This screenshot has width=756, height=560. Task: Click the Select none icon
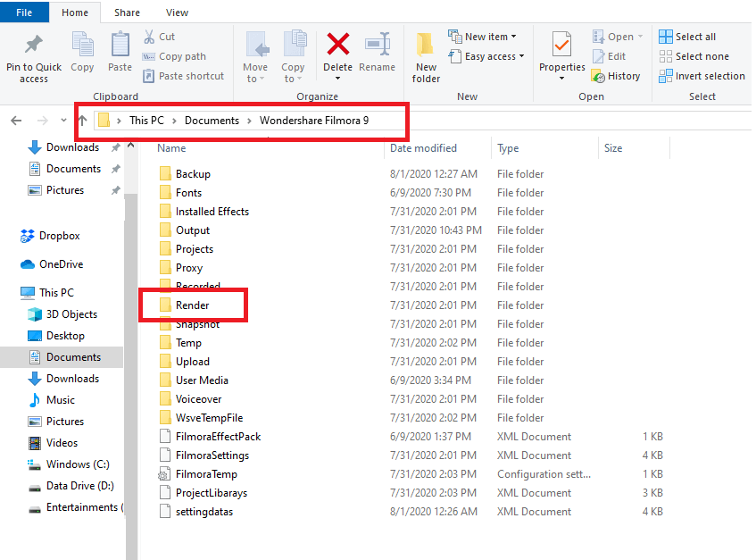[x=666, y=56]
